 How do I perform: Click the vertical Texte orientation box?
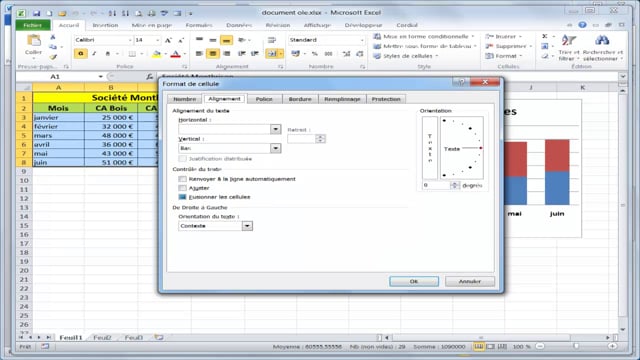[430, 148]
